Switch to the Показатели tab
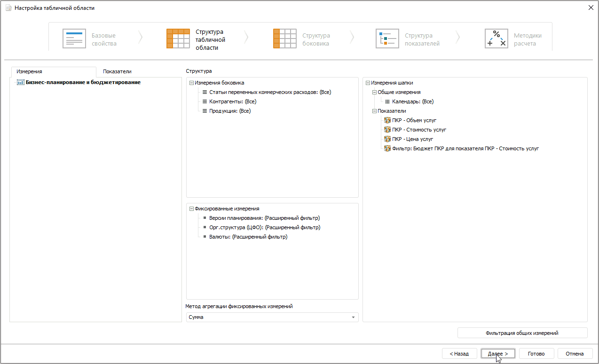 click(x=117, y=71)
